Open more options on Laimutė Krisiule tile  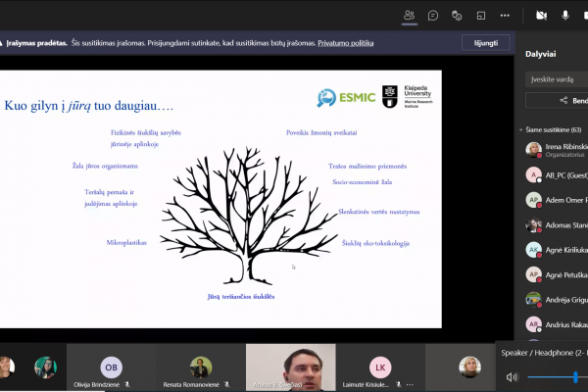(410, 384)
